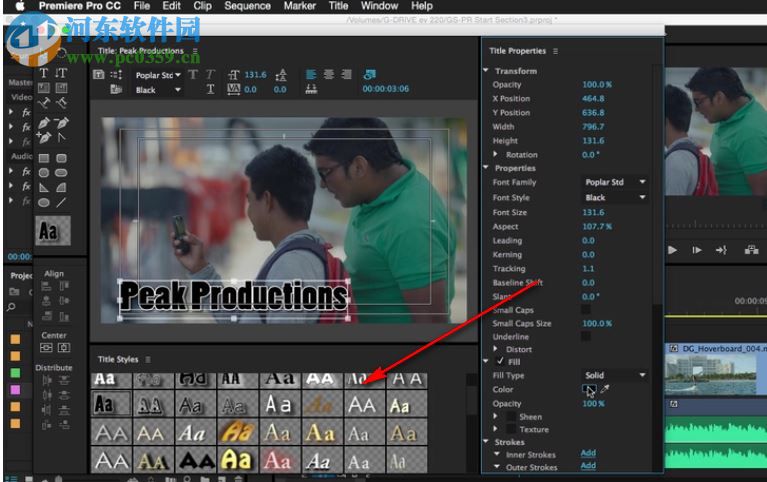Image resolution: width=767 pixels, height=482 pixels.
Task: Play the Program monitor
Action: point(673,250)
